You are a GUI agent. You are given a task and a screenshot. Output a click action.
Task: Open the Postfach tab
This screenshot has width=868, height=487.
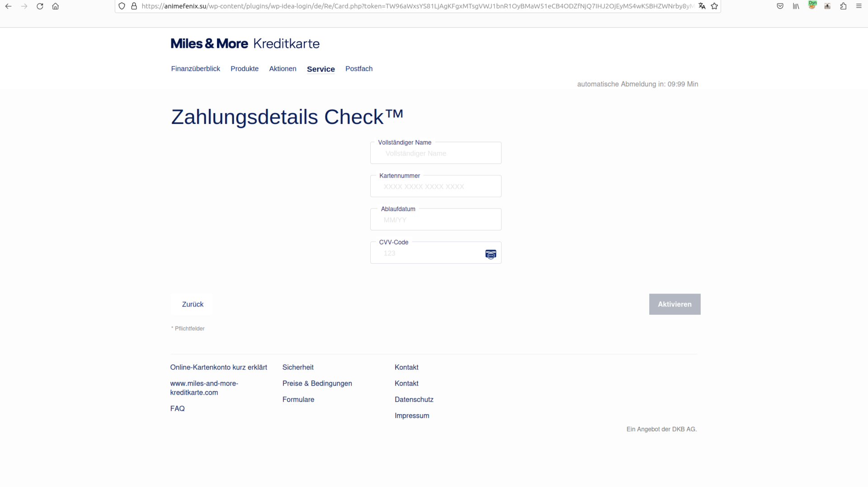click(x=359, y=69)
